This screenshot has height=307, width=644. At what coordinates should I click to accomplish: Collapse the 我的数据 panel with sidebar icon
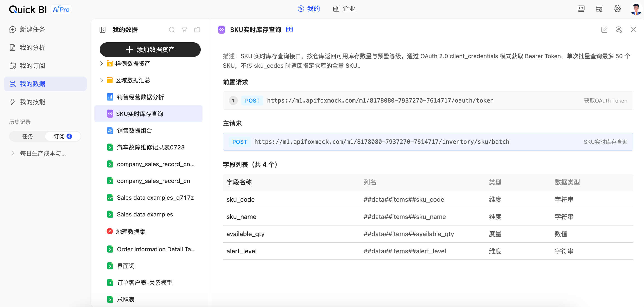click(103, 30)
